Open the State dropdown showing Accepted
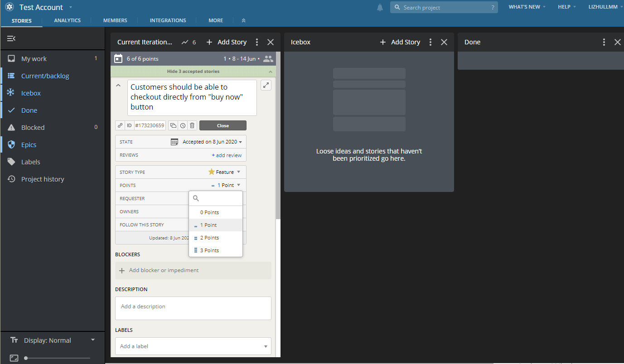Viewport: 624px width, 364px height. pos(213,142)
